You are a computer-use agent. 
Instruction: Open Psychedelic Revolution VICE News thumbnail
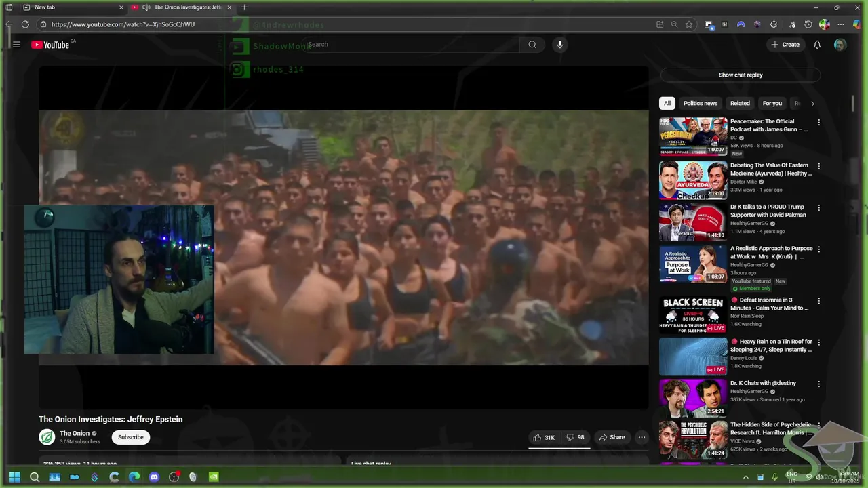pos(693,439)
